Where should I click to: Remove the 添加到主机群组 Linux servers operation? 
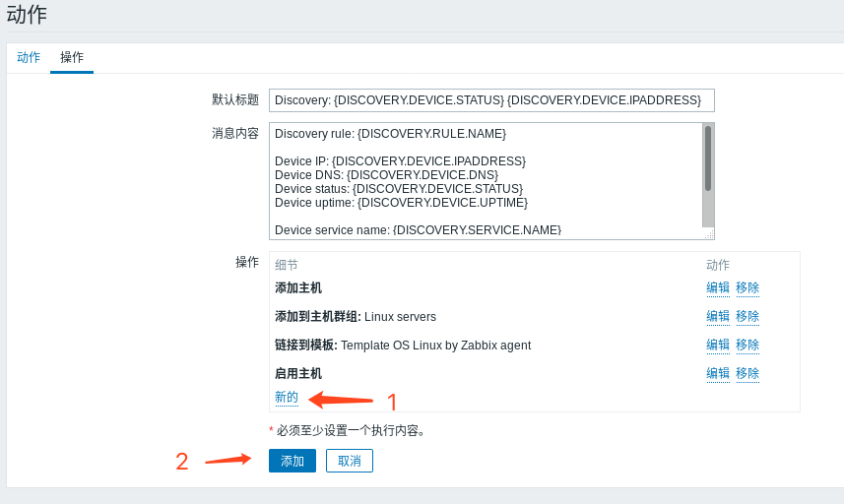coord(747,317)
